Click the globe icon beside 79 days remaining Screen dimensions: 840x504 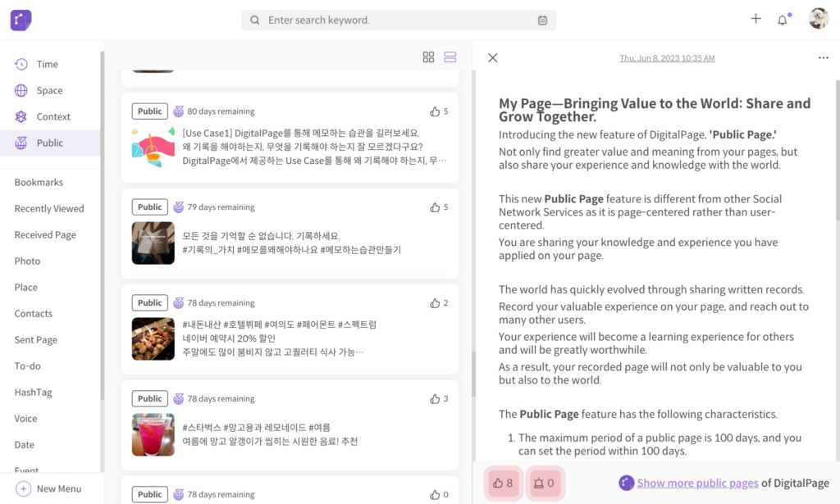tap(178, 207)
